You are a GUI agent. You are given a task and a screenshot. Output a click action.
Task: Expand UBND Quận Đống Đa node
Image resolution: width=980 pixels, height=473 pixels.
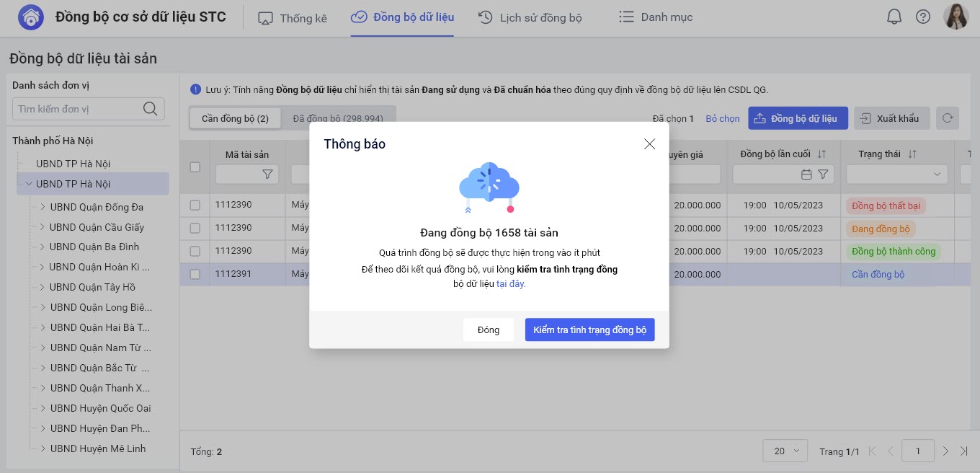[43, 207]
